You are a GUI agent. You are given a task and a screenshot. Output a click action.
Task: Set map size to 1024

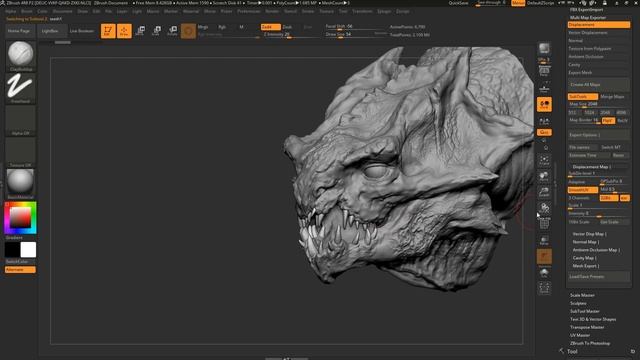589,113
